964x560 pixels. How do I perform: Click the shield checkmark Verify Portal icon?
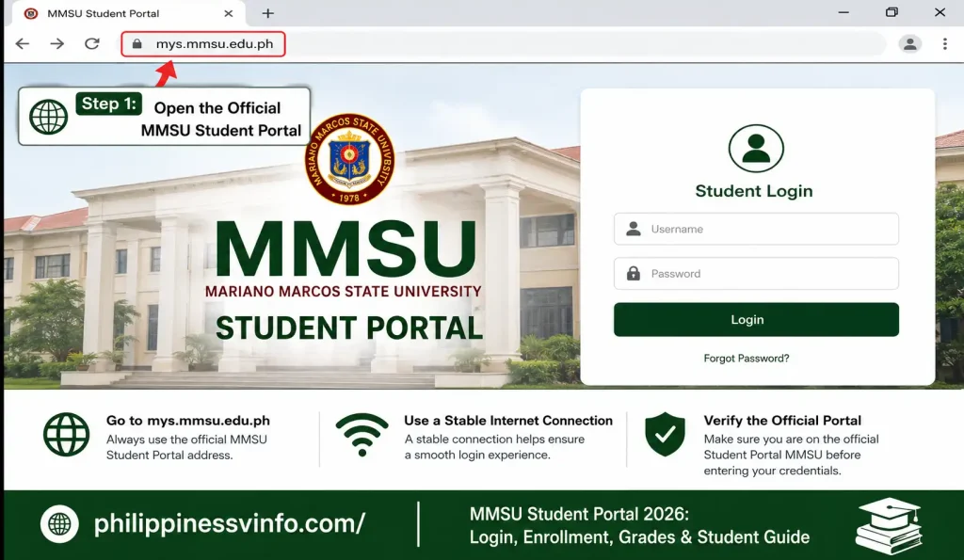[665, 434]
